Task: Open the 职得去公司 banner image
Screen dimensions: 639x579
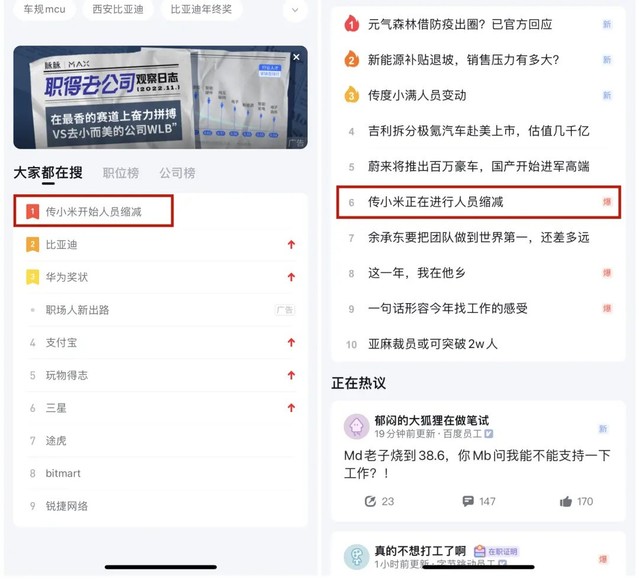Action: point(160,97)
